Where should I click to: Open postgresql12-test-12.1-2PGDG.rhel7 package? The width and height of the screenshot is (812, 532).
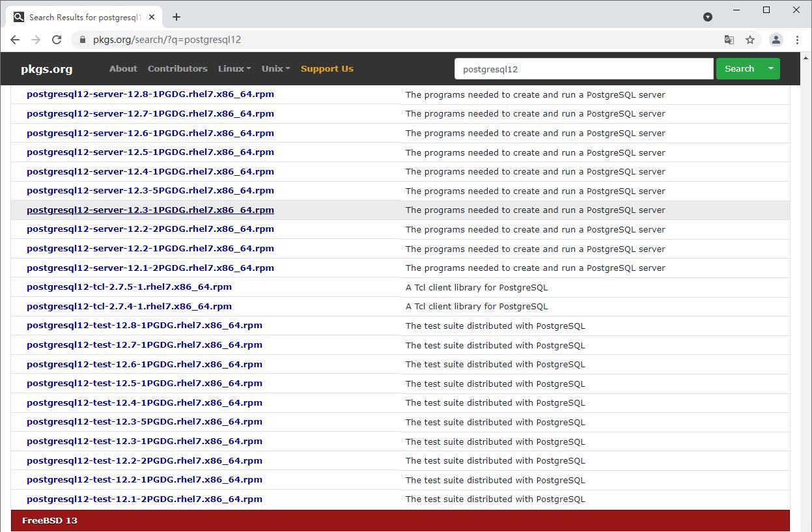tap(145, 499)
